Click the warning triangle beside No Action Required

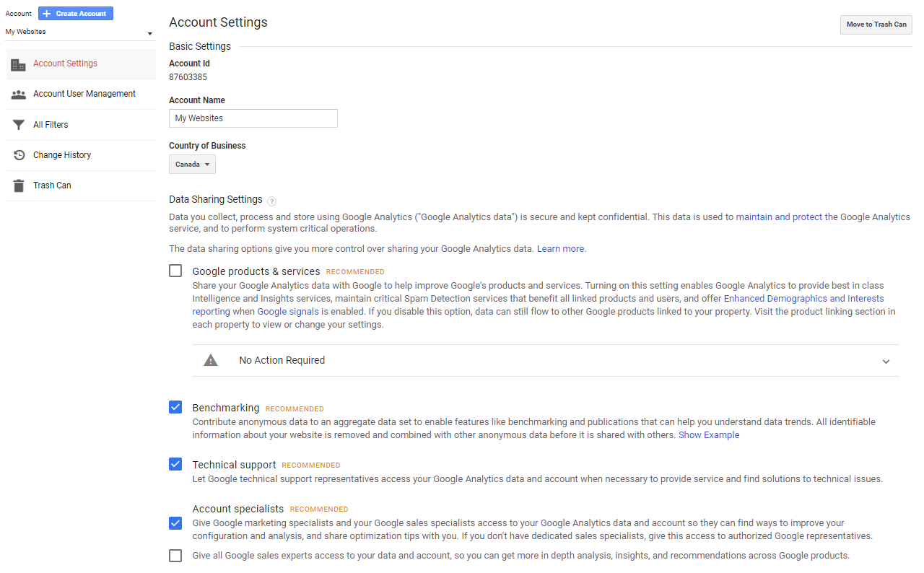pyautogui.click(x=211, y=360)
